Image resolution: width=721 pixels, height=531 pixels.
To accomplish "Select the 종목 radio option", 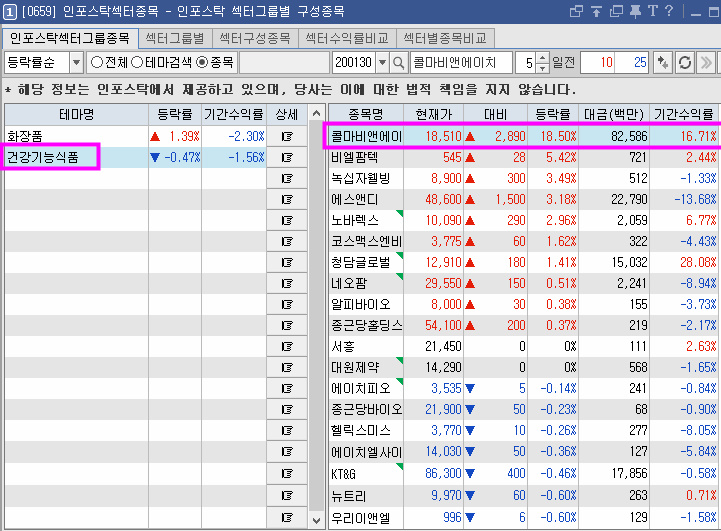I will pyautogui.click(x=215, y=63).
